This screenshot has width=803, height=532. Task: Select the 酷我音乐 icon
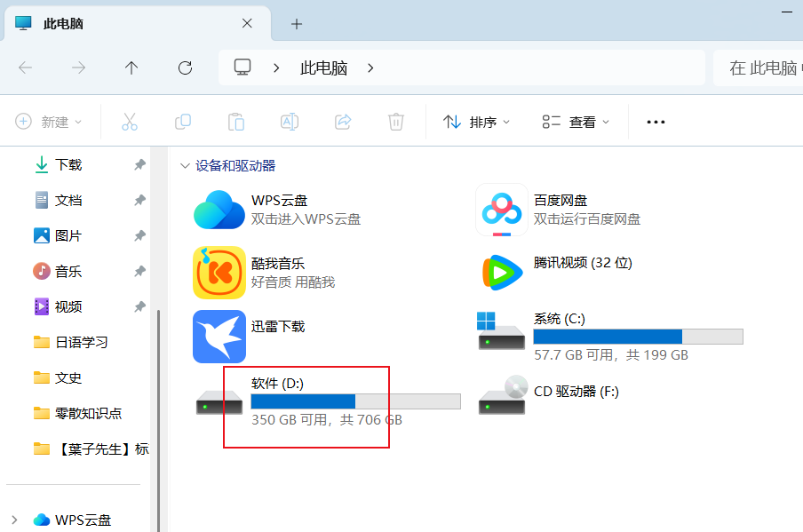219,273
